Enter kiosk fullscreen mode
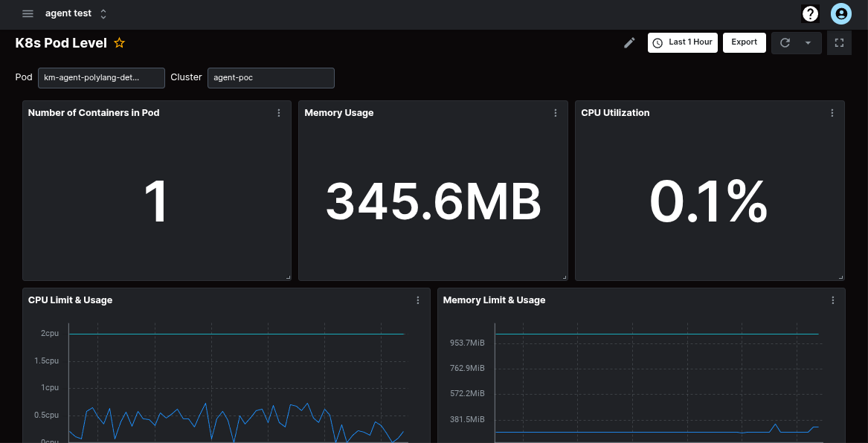The width and height of the screenshot is (868, 443). coord(839,42)
